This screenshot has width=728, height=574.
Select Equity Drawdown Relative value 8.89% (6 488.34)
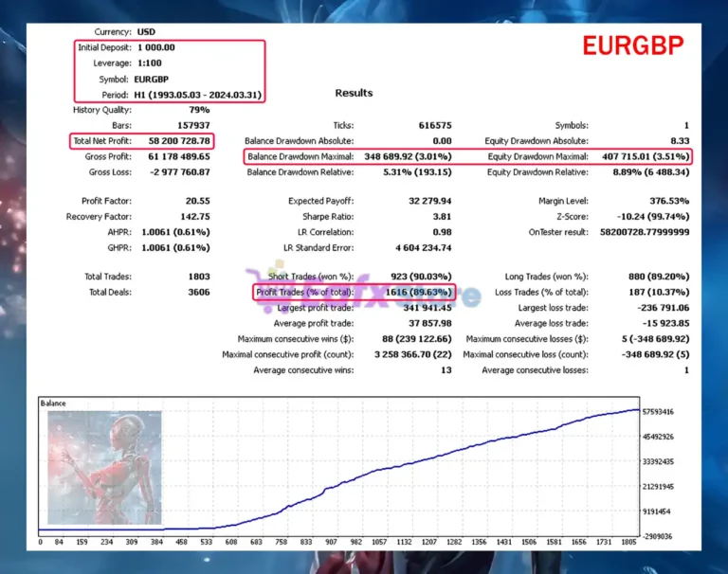(x=651, y=172)
